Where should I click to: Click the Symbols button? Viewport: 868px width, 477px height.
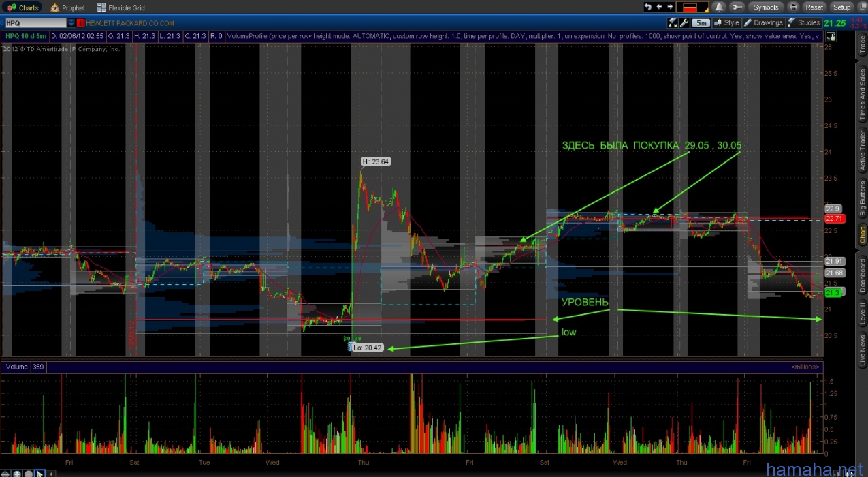765,7
